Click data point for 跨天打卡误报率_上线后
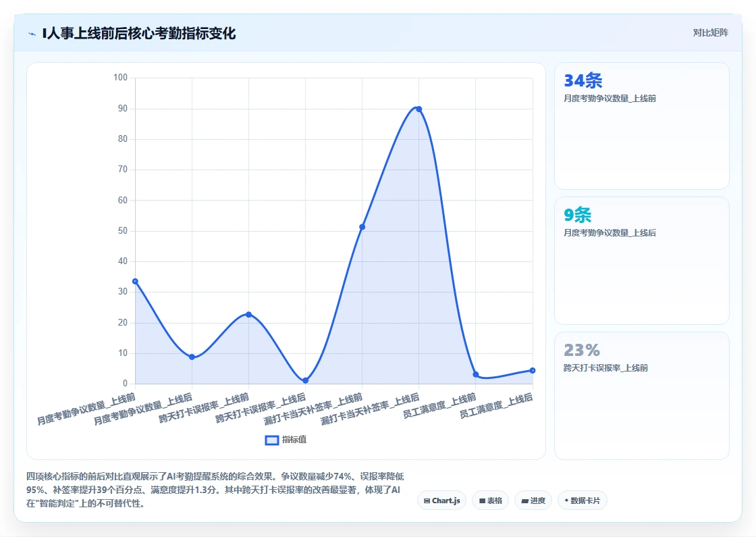The image size is (756, 537). tap(305, 381)
